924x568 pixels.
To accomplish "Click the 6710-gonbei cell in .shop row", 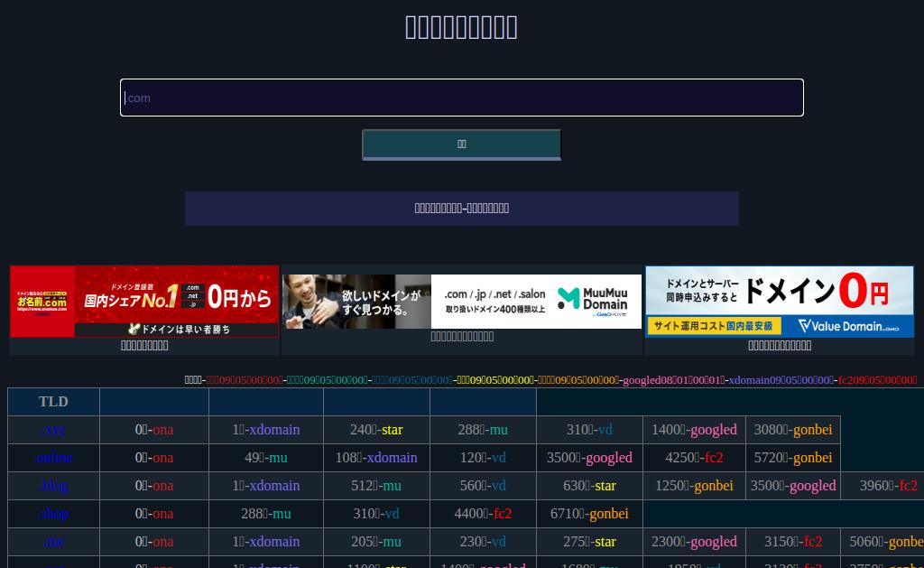I will (589, 514).
